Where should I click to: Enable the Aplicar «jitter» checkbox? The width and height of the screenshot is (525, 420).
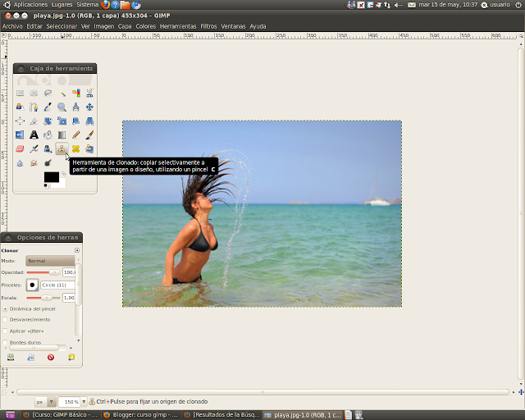(5, 331)
